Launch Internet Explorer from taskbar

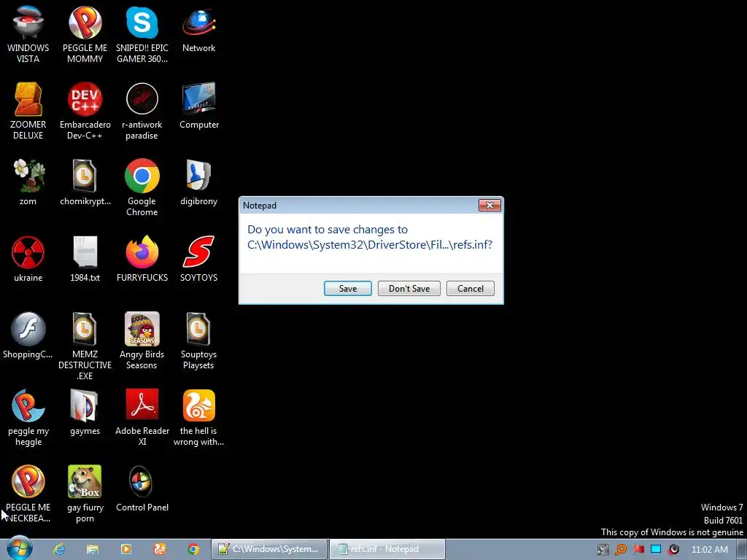click(x=59, y=549)
